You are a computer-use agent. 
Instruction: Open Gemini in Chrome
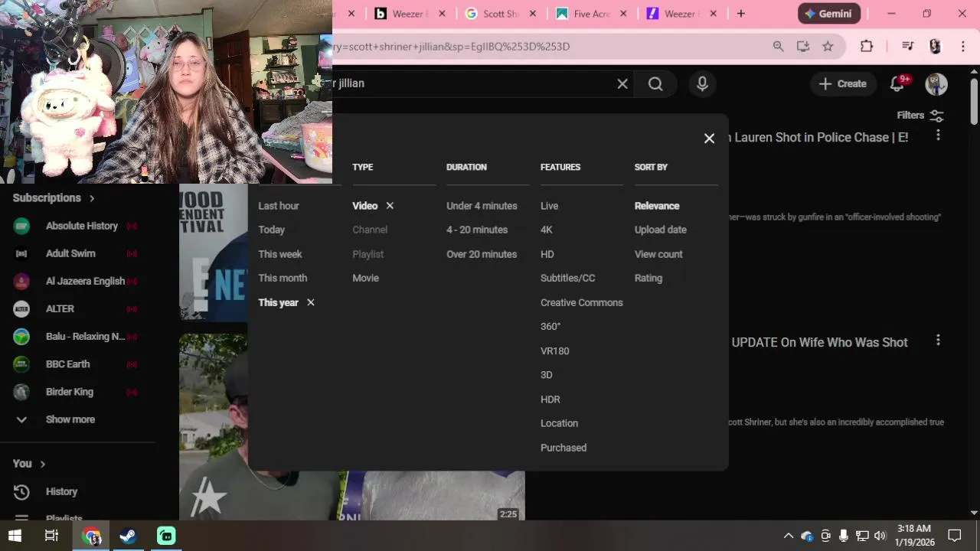click(x=829, y=14)
